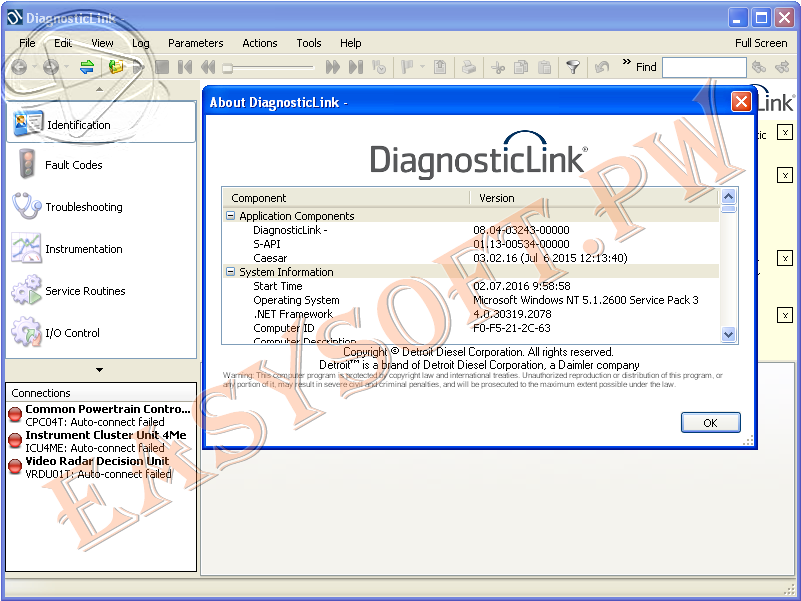
Task: Jump to the end of the log
Action: point(356,67)
